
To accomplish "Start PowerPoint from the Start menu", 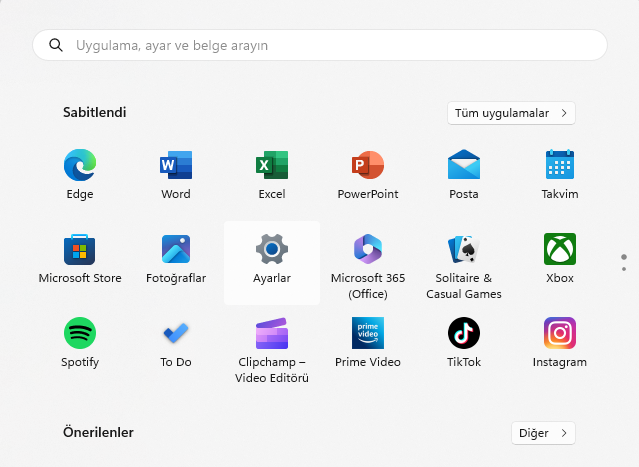I will [x=368, y=174].
